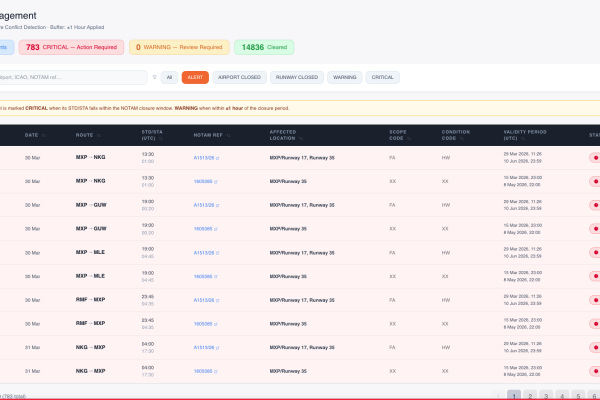
Task: Filter by CRITICAL chip
Action: pyautogui.click(x=383, y=77)
